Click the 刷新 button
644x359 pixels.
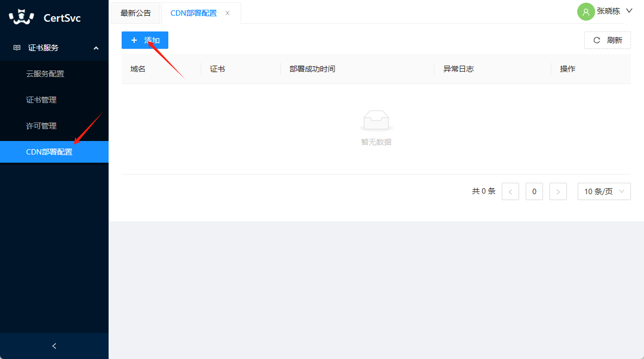coord(607,40)
